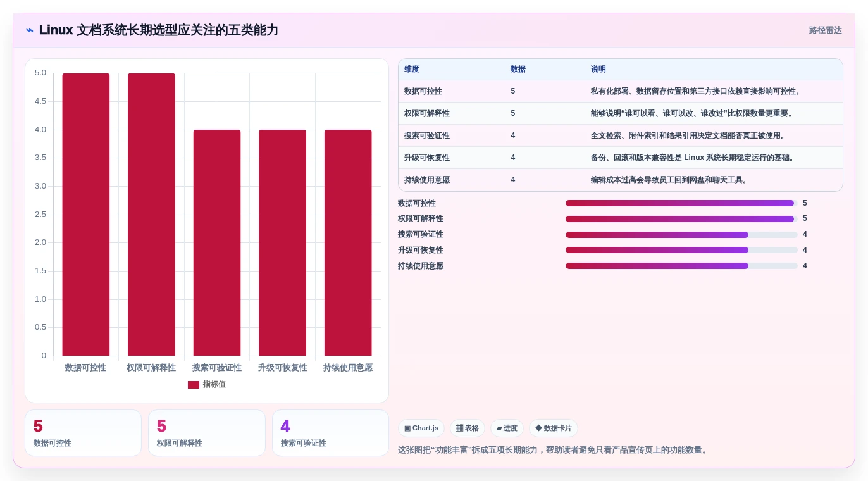868x481 pixels.
Task: Click the 升级可恢复性 progress bar
Action: (681, 250)
